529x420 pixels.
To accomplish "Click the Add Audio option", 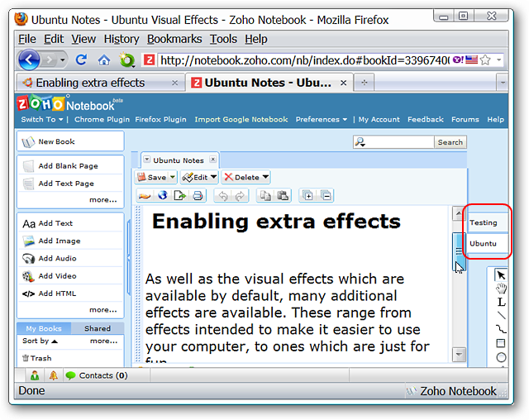I will tap(70, 258).
